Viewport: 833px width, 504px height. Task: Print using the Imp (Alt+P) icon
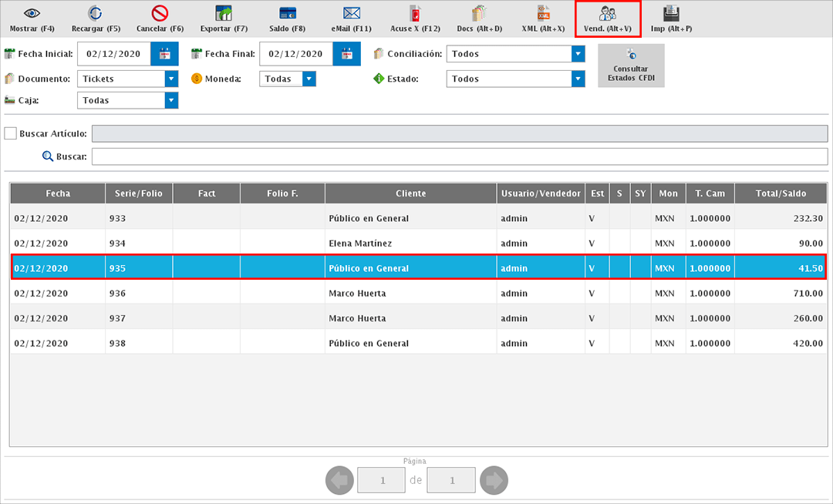coord(671,14)
